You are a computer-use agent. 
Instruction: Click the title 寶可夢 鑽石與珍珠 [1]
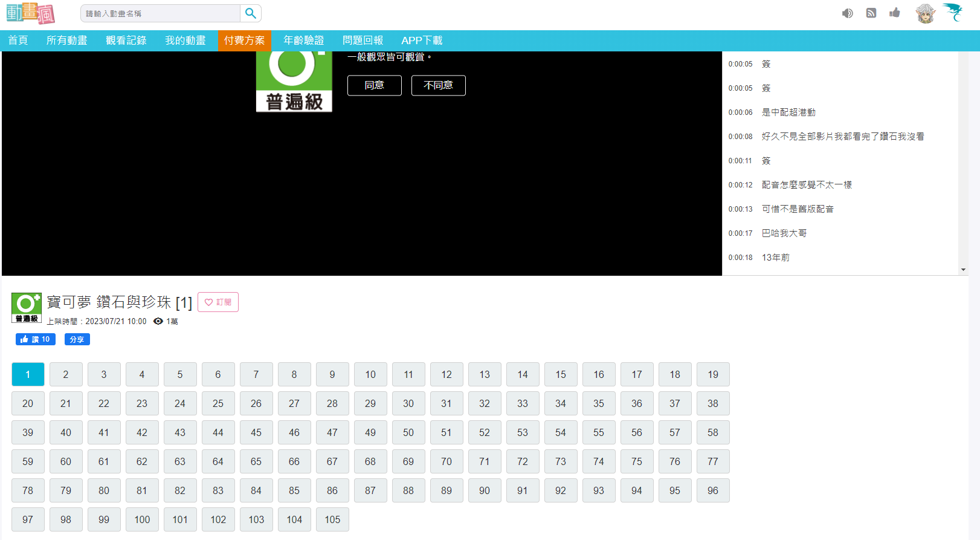coord(120,302)
